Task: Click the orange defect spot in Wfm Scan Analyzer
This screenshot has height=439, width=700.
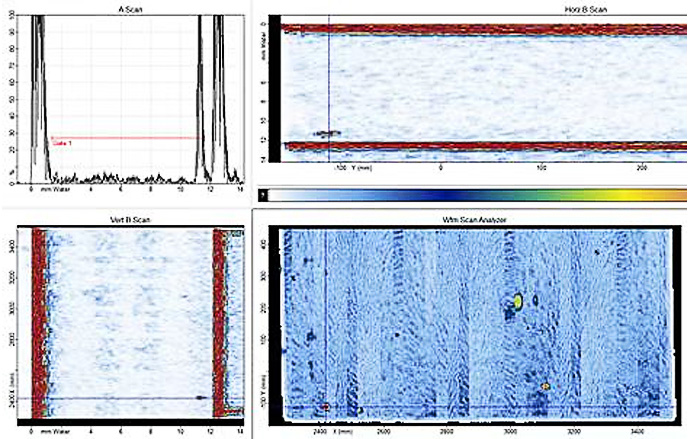Action: [545, 386]
